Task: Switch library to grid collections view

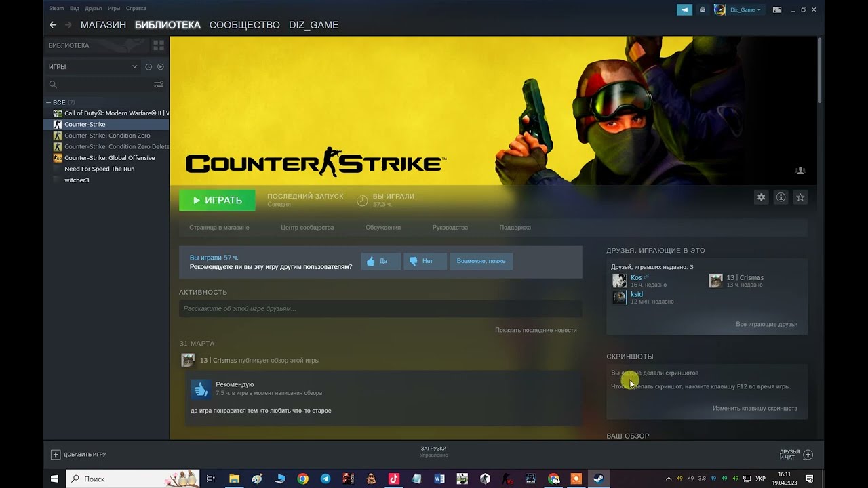Action: pos(159,45)
